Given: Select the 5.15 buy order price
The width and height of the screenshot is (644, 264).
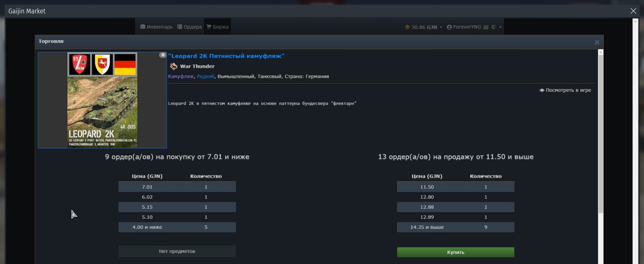Looking at the screenshot, I should (147, 207).
